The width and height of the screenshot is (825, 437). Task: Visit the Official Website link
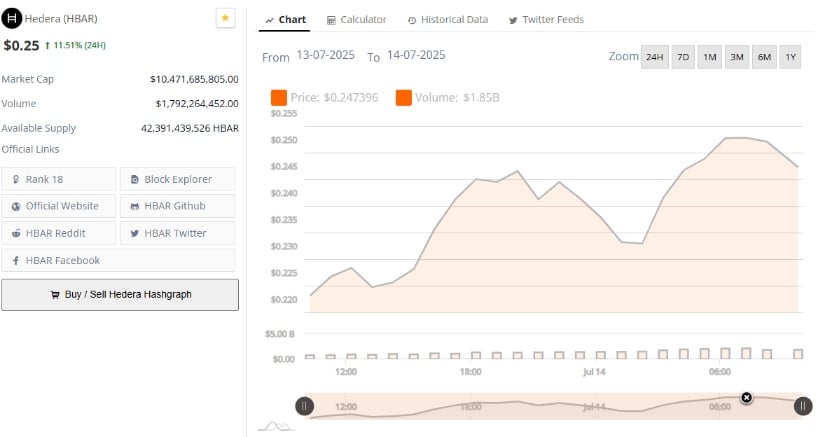coord(58,206)
